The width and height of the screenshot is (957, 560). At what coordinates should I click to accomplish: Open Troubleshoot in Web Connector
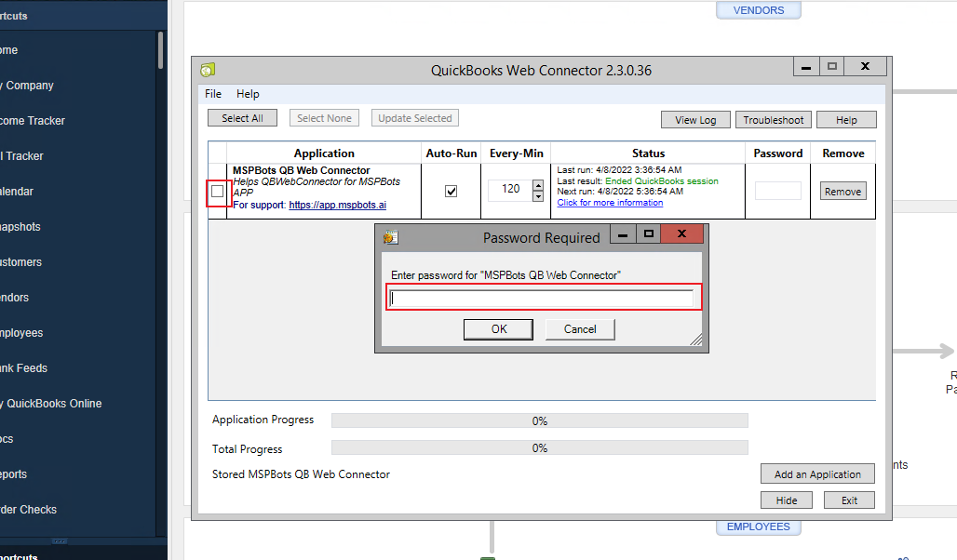point(773,120)
